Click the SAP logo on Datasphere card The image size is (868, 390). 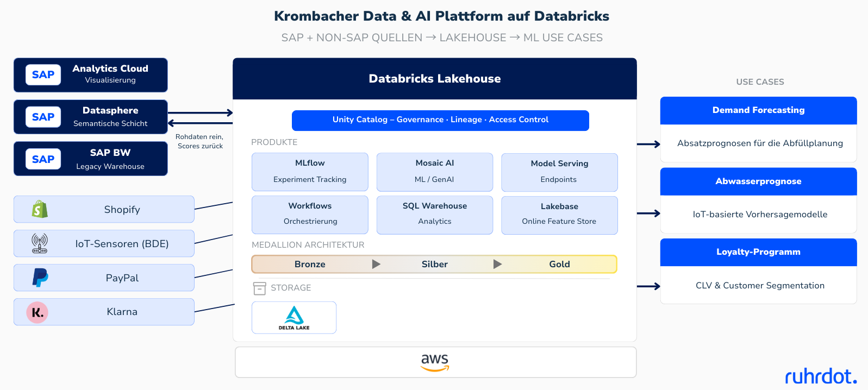[43, 117]
